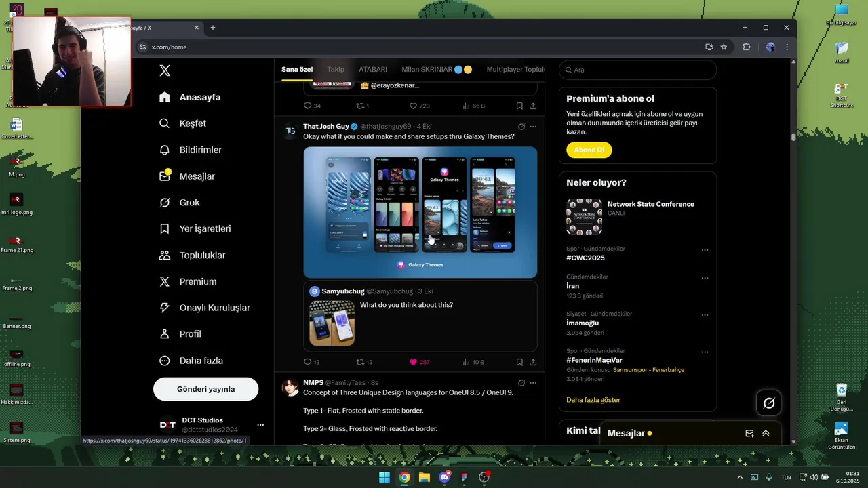Open Chrome extensions puzzle icon
The image size is (868, 488).
tap(747, 47)
